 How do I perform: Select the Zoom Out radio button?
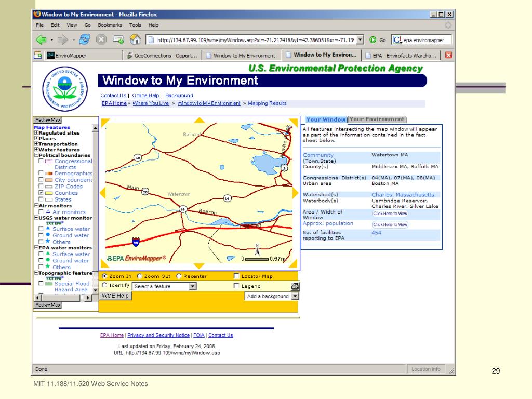(x=139, y=276)
